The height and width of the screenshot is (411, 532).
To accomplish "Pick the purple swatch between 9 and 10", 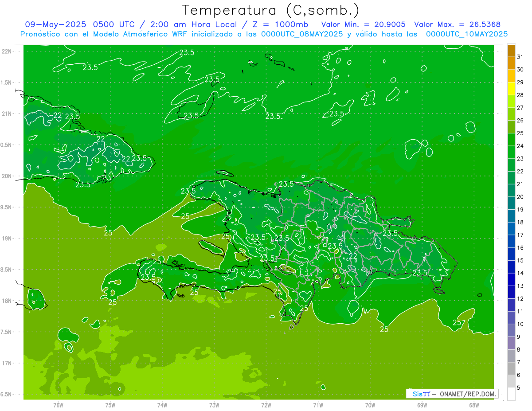I will [x=511, y=330].
